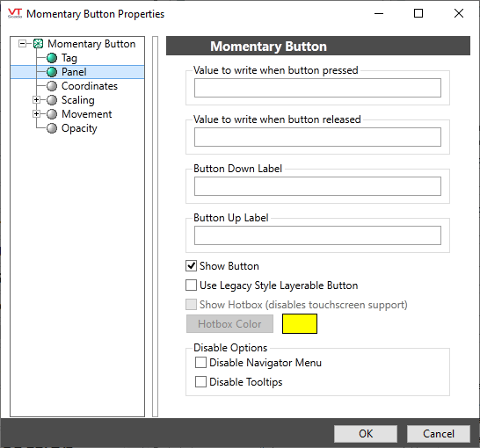The width and height of the screenshot is (480, 448).
Task: Click the Momentary Button root tree icon
Action: [38, 44]
